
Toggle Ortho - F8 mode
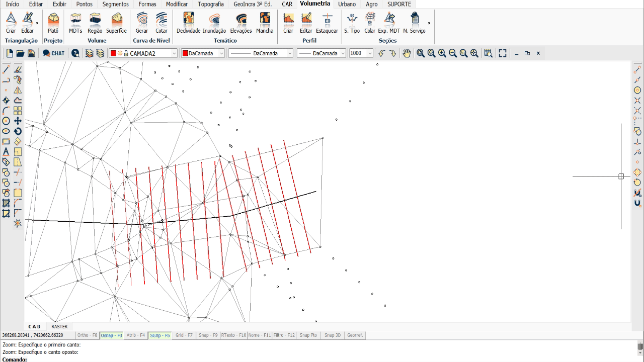click(x=87, y=335)
